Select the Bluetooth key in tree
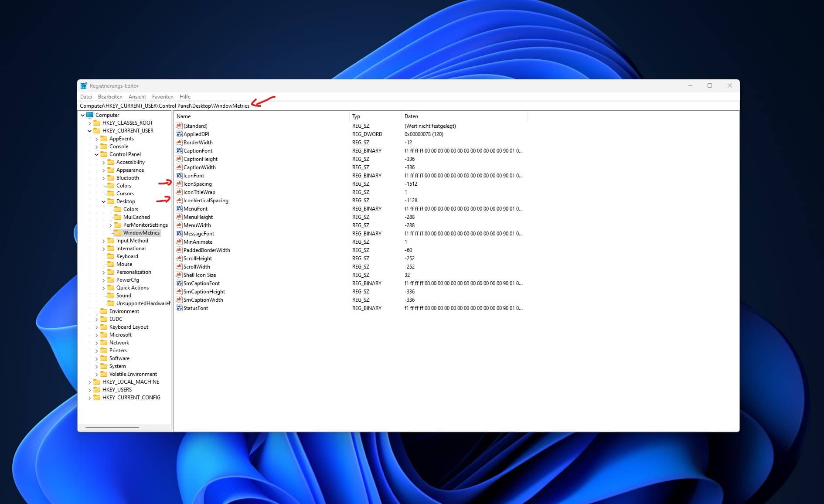Image resolution: width=824 pixels, height=504 pixels. pos(127,178)
